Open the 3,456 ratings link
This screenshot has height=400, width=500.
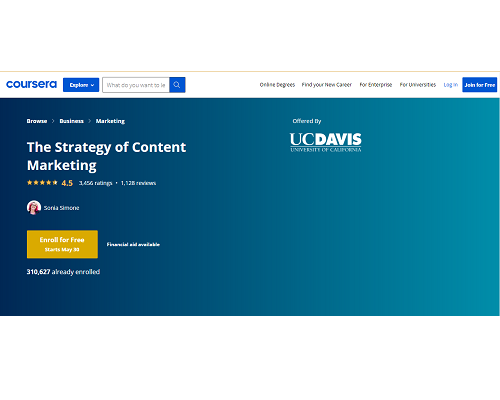coord(96,183)
